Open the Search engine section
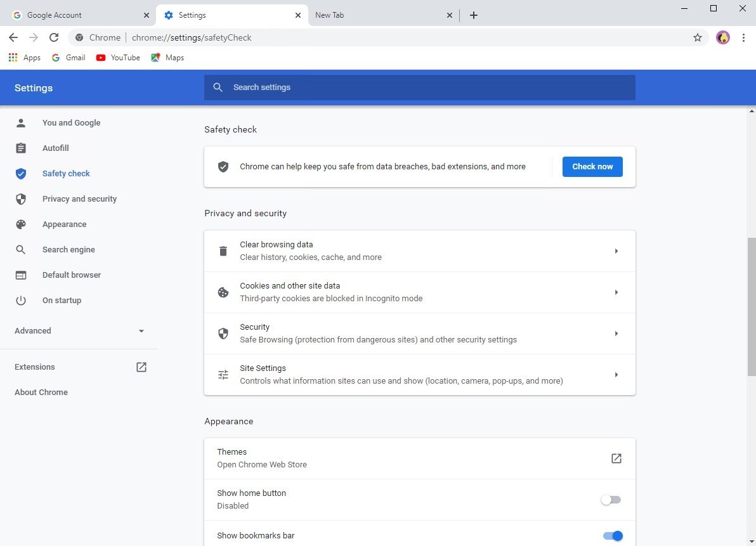The image size is (756, 546). click(68, 250)
